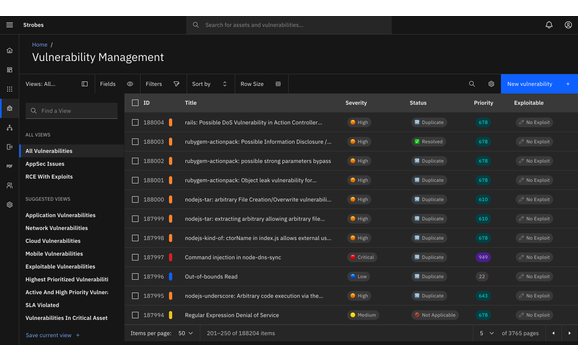Tick the checkbox for row 188003
This screenshot has height=361, width=579.
135,142
